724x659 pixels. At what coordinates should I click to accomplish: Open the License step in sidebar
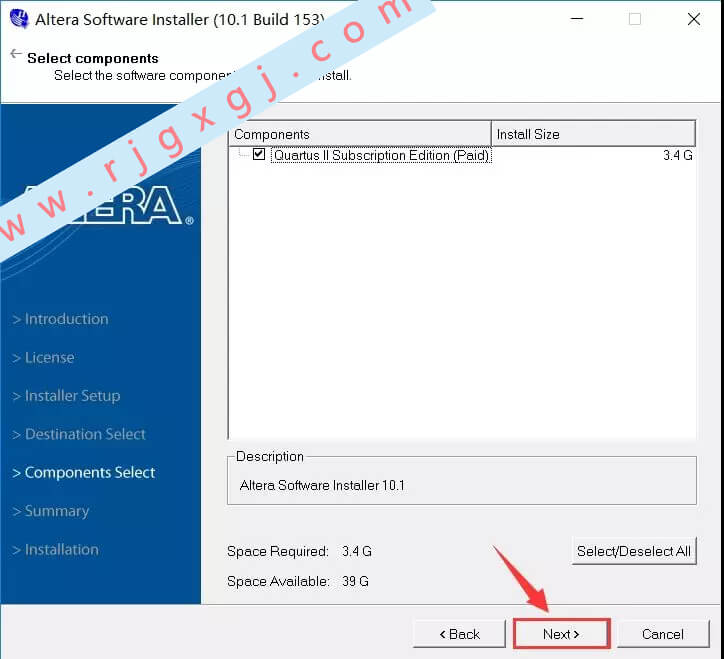[43, 357]
